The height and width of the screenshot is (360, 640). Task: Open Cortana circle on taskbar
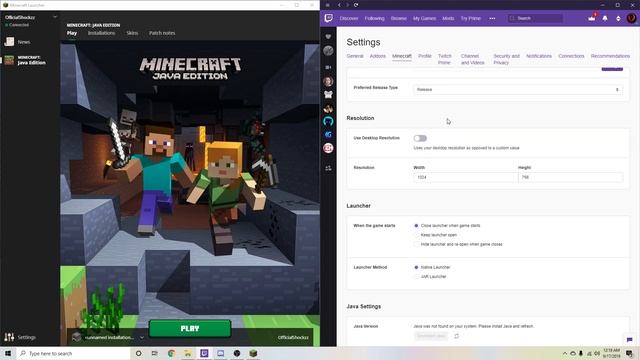pos(138,353)
